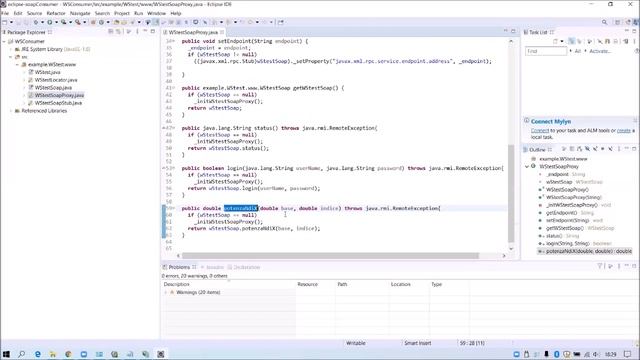640x360 pixels.
Task: Click the Run launch toolbar icon
Action: coord(49,22)
